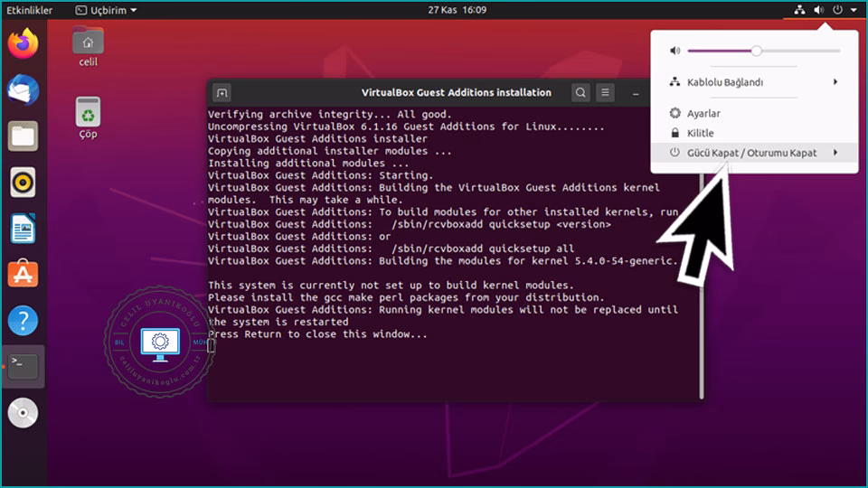Open Ubuntu Software store icon
Screen dimensions: 868x488
tap(23, 274)
